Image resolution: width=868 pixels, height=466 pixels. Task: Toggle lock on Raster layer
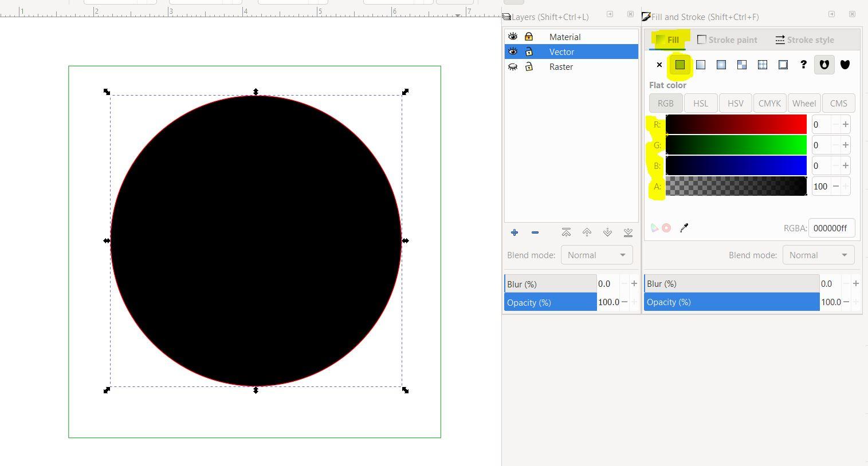coord(529,67)
